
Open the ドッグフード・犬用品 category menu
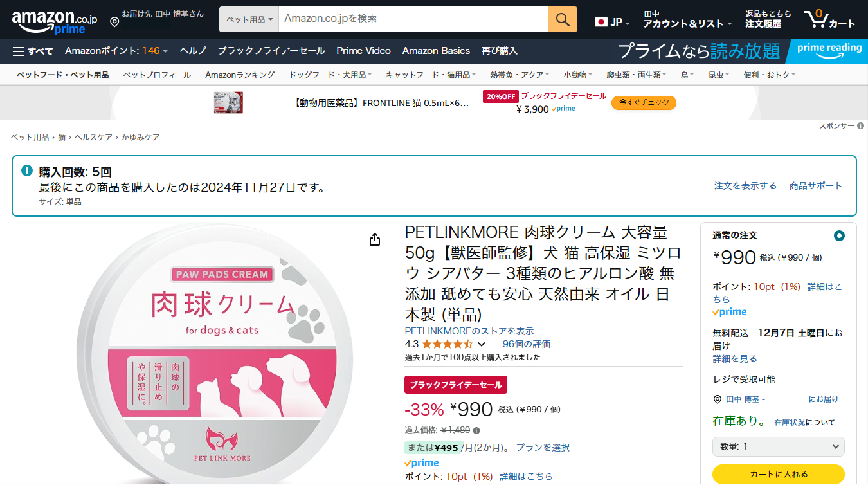[x=330, y=75]
